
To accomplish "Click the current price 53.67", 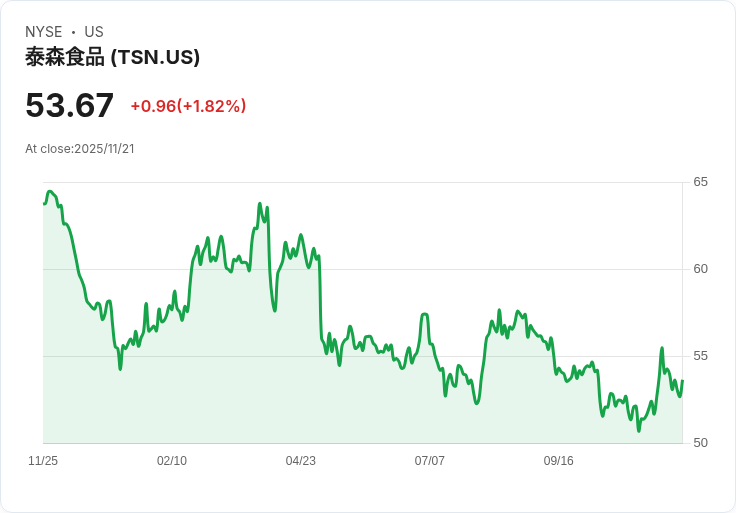I will pos(70,105).
